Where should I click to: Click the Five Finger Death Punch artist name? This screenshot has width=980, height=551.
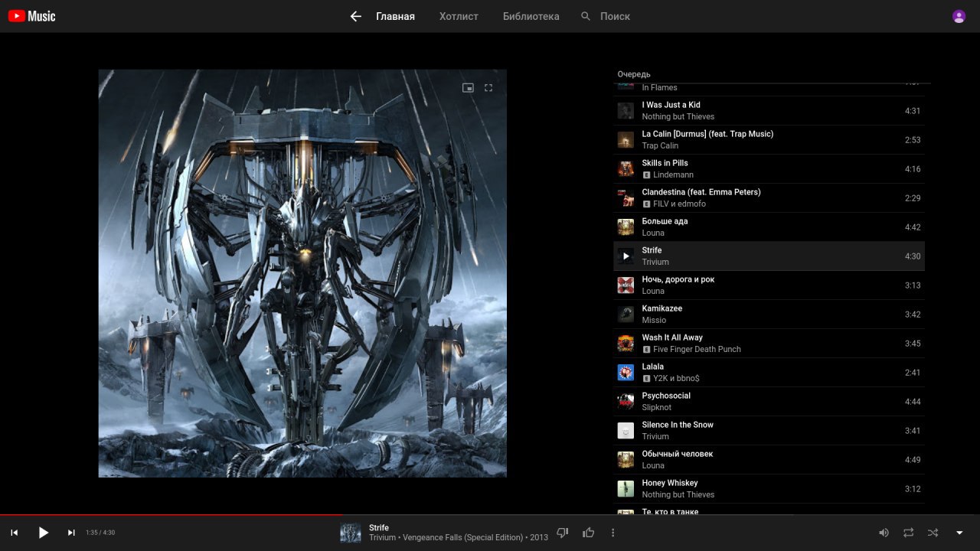tap(697, 350)
